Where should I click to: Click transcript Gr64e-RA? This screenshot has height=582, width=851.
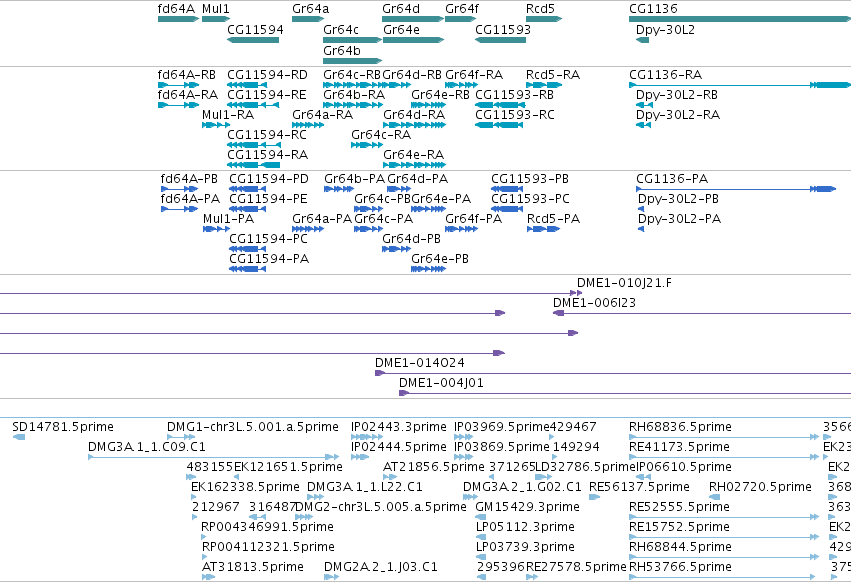click(414, 165)
